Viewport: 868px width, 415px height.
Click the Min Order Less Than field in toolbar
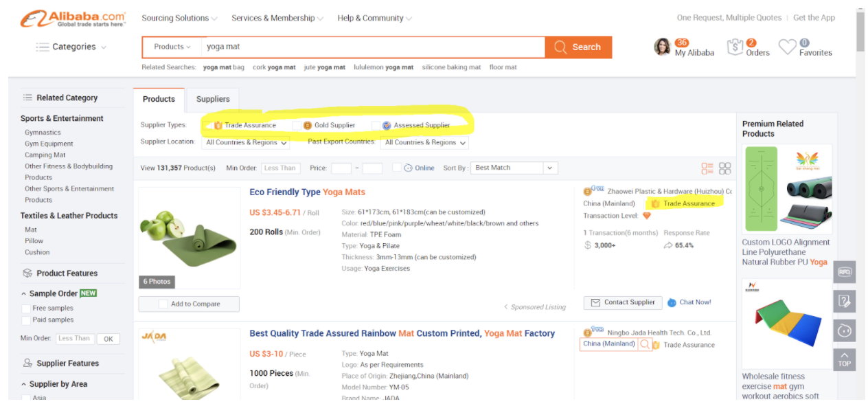279,168
